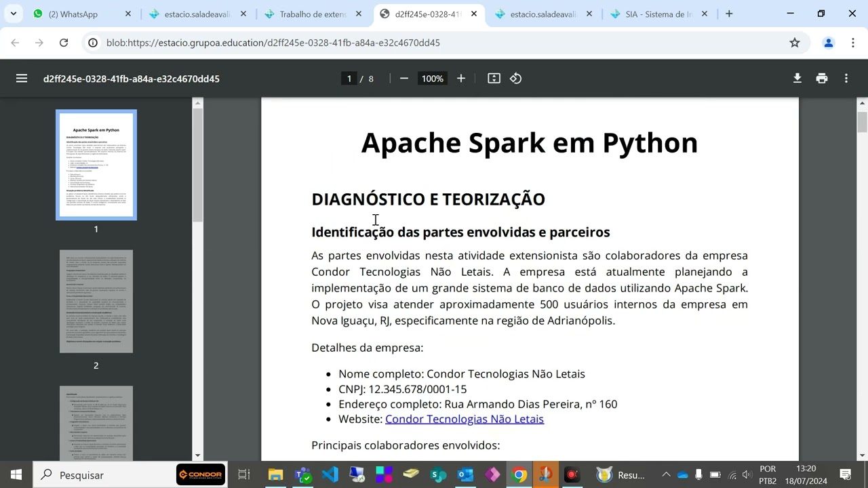This screenshot has height=488, width=868.
Task: Zoom out the PDF with minus button
Action: (x=404, y=79)
